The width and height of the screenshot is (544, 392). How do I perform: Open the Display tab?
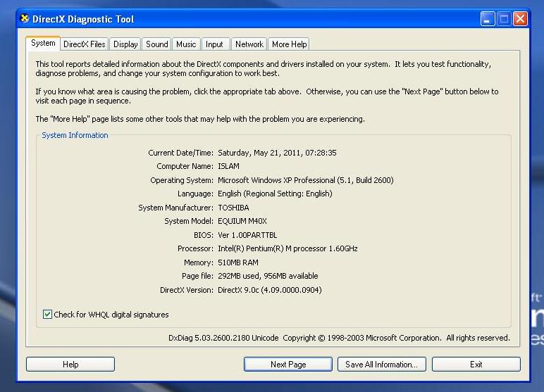point(125,44)
